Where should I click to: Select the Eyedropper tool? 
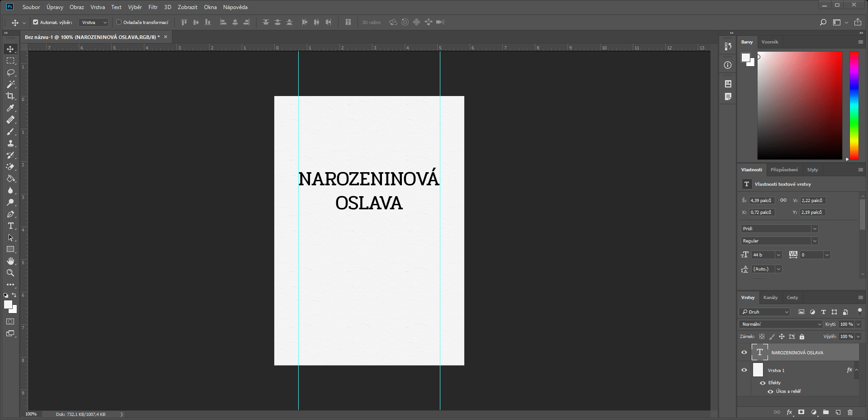(x=10, y=108)
